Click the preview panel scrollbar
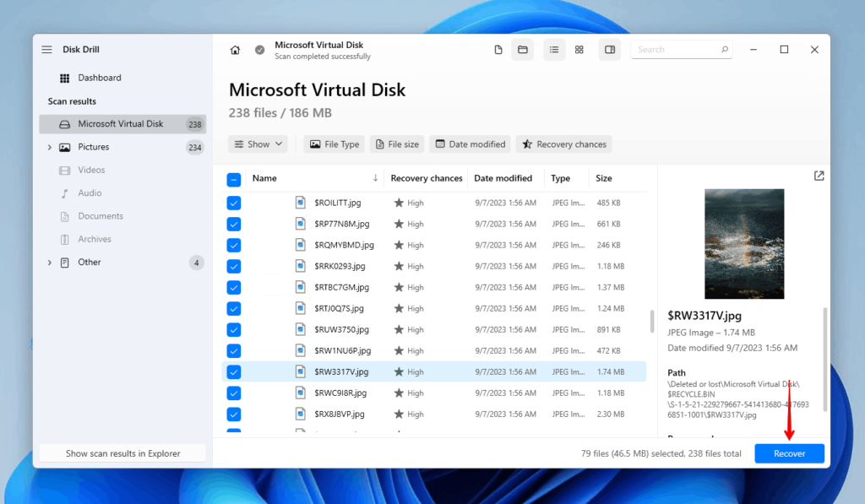Viewport: 865px width, 504px height. [824, 360]
